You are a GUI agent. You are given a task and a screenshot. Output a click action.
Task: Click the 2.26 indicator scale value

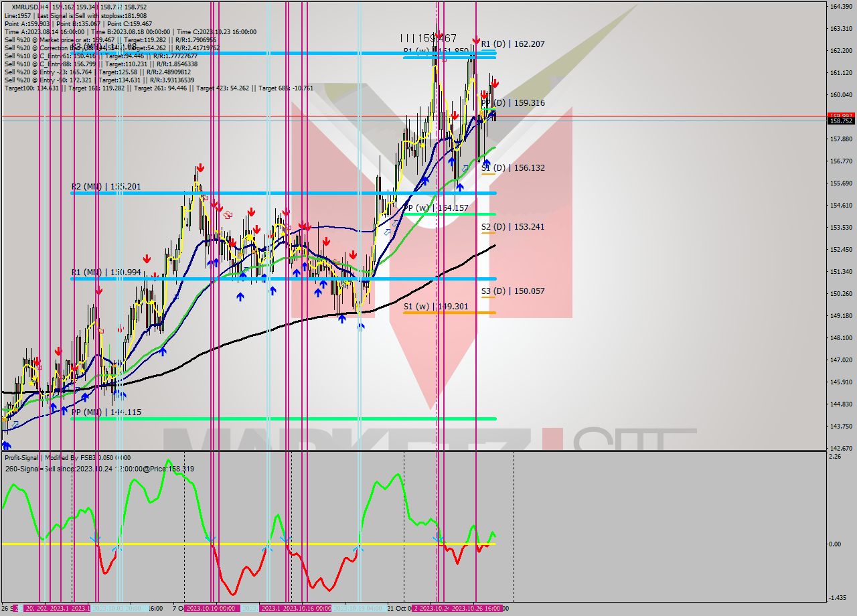pos(835,457)
